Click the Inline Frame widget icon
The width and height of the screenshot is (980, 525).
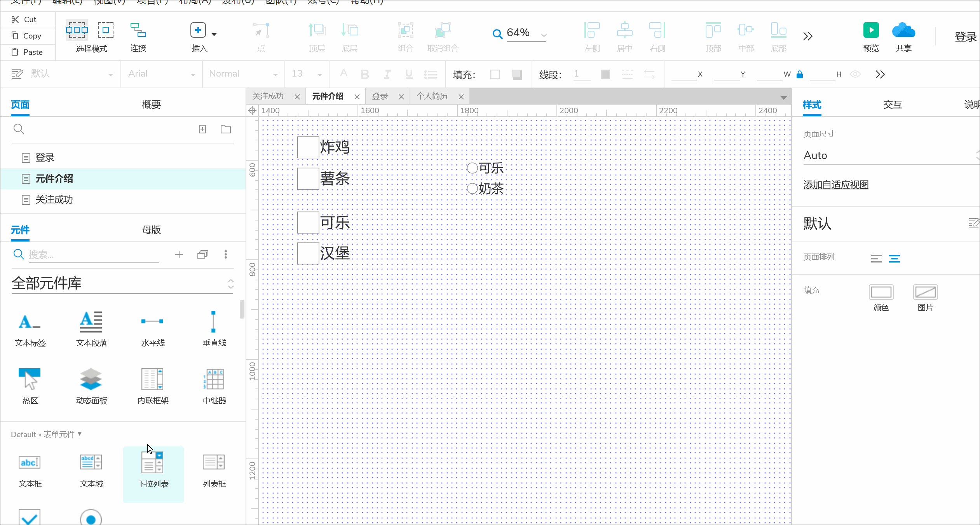coord(152,379)
